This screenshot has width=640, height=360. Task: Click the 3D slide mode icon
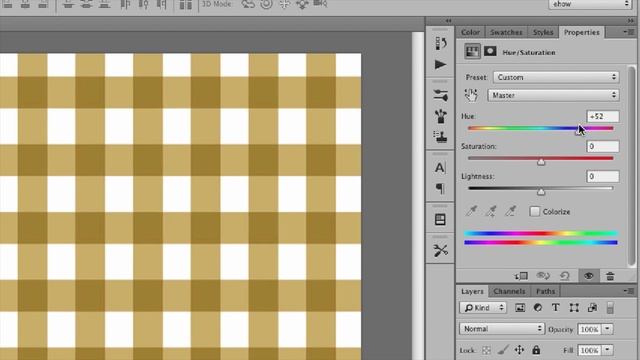click(x=302, y=4)
